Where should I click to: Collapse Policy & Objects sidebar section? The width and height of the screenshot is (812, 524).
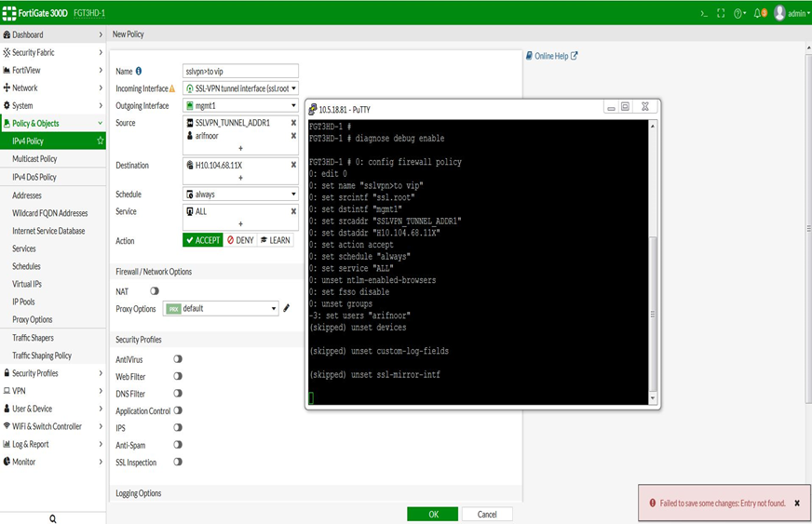tap(53, 123)
